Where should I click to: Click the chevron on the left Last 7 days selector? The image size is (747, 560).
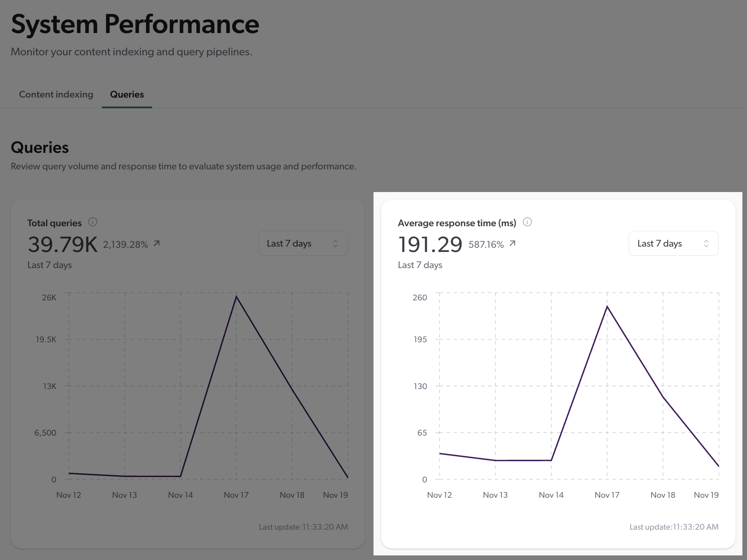coord(335,243)
